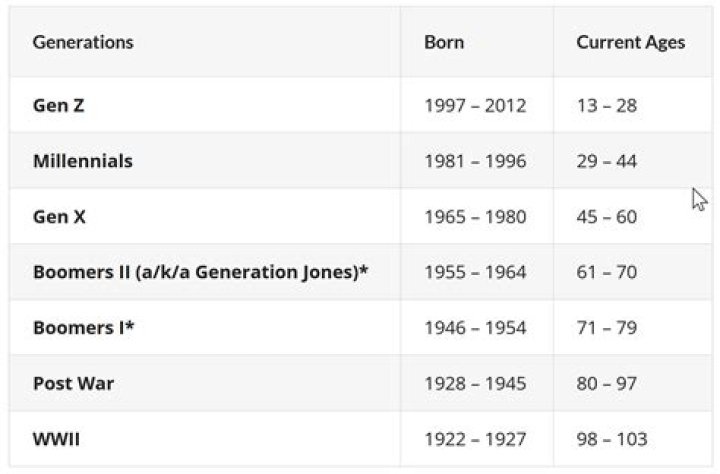Screen dimensions: 720x474
Task: Select the 29 – 44 ages cell
Action: coord(606,161)
